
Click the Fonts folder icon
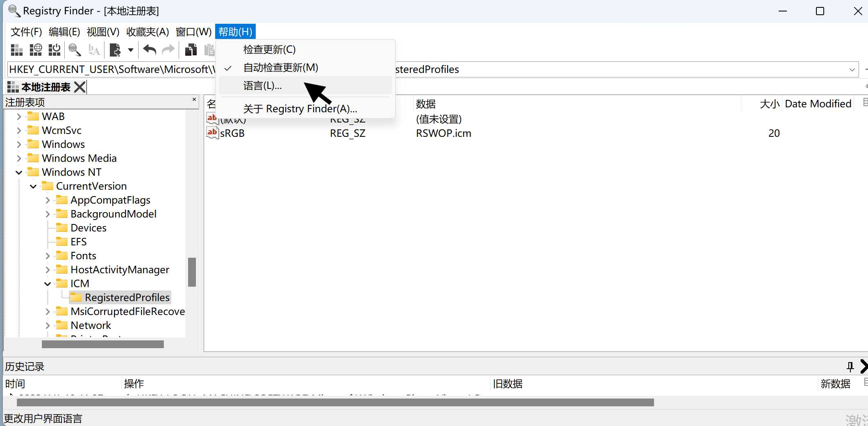(62, 256)
